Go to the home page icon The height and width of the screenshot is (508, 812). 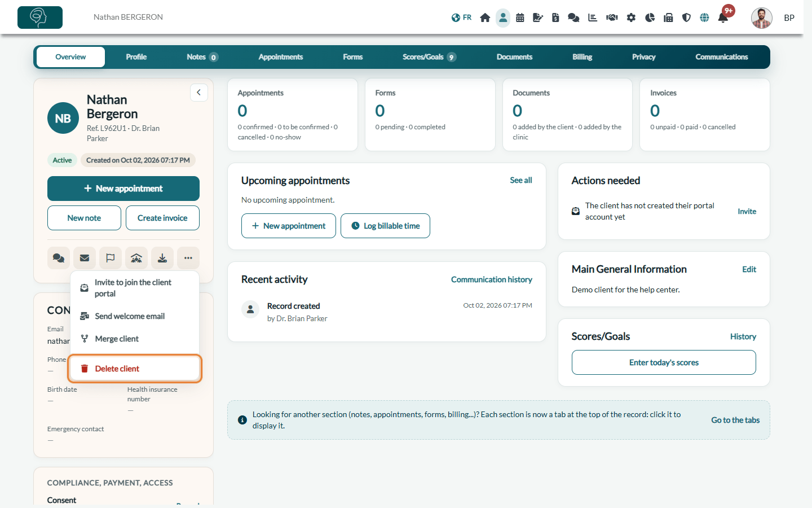coord(485,17)
